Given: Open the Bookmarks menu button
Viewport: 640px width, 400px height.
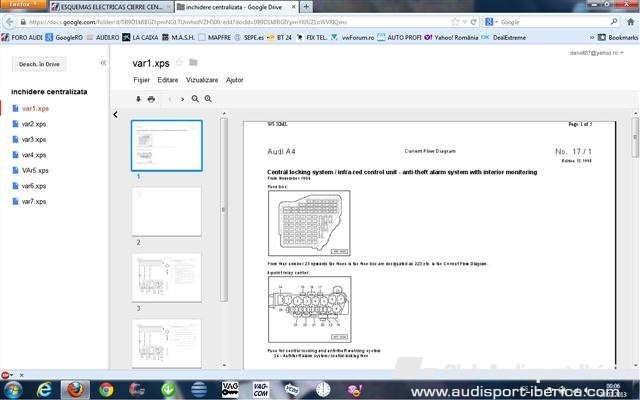Looking at the screenshot, I should 618,38.
